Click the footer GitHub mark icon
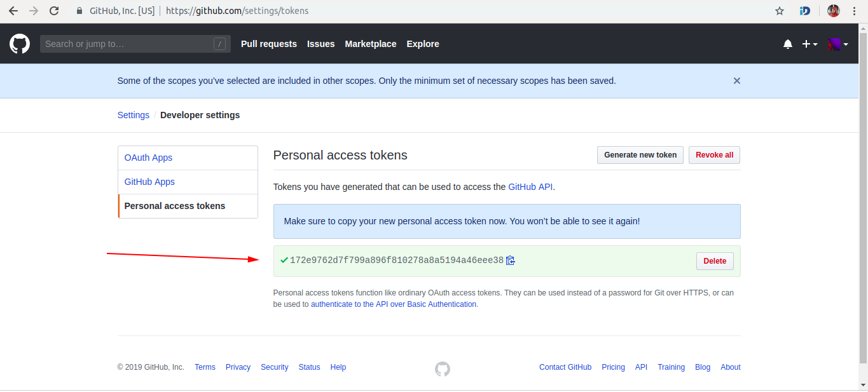This screenshot has height=392, width=868. [x=443, y=368]
